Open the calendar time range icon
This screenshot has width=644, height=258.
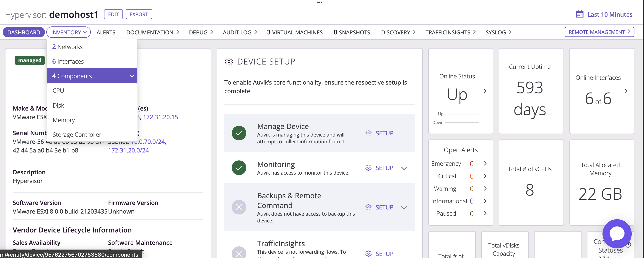coord(579,14)
